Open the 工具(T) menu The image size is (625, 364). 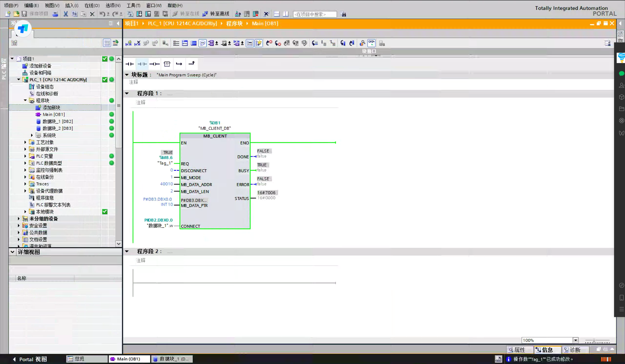click(133, 5)
